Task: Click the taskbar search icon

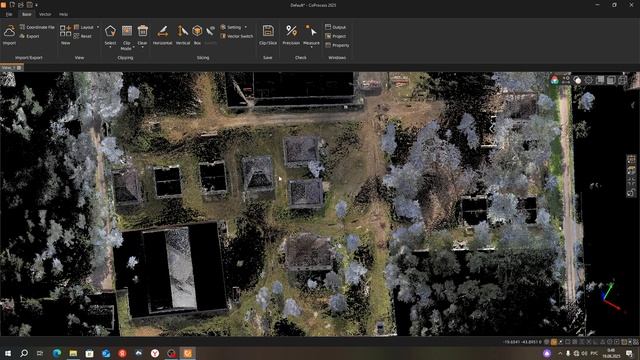Action: coord(24,353)
